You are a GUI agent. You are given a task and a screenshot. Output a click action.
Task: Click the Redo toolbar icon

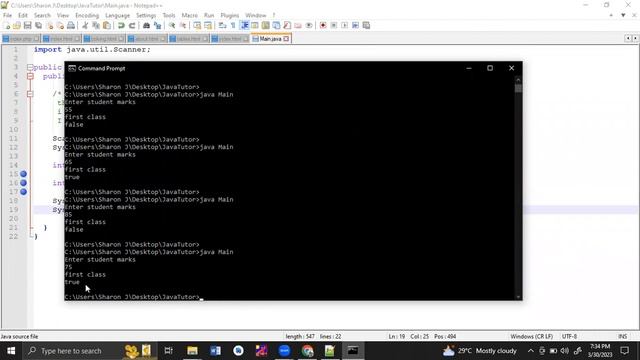[x=132, y=25]
